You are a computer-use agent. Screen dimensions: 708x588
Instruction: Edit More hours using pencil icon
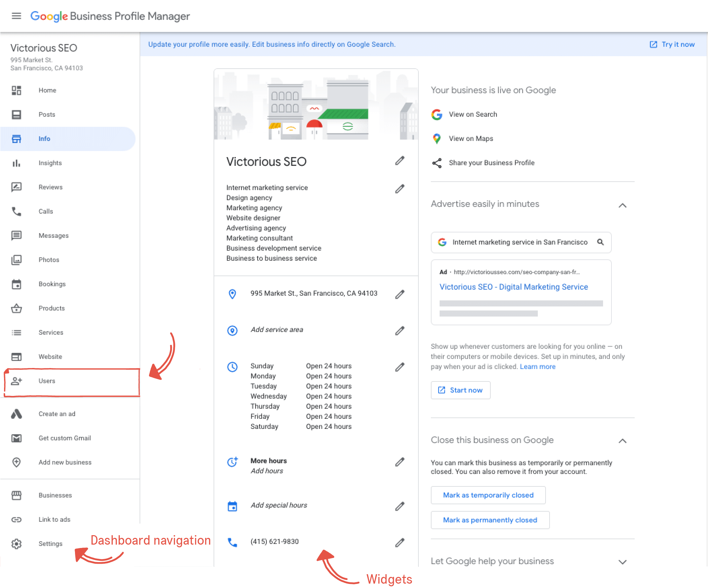(x=400, y=462)
